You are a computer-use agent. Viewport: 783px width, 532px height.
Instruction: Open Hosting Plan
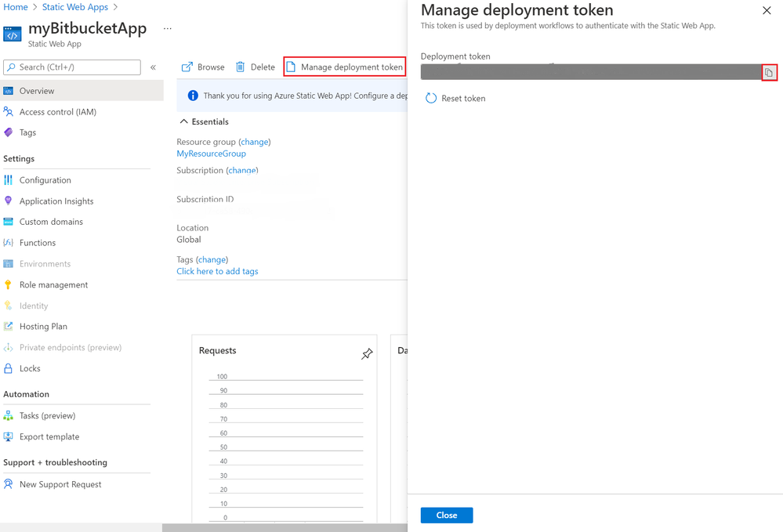click(43, 327)
